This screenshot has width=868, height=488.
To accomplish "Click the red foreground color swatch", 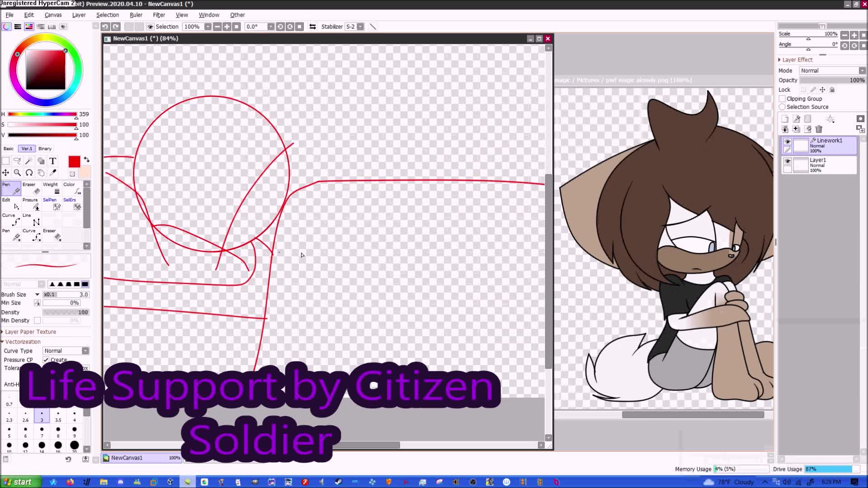I will click(74, 162).
